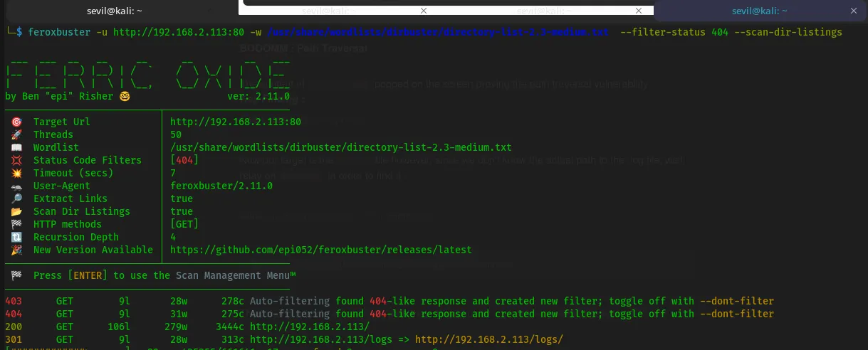Click the explosion icon next to Timeout

tap(17, 173)
